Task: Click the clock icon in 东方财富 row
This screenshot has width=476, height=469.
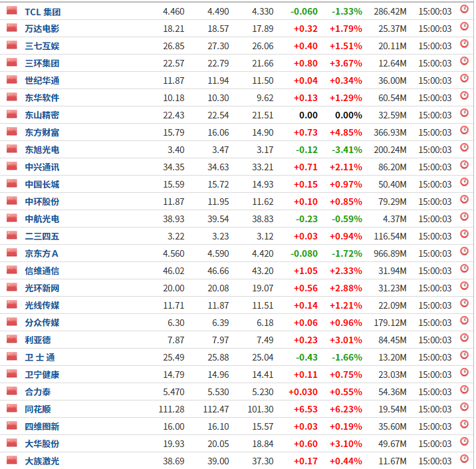Action: point(464,130)
